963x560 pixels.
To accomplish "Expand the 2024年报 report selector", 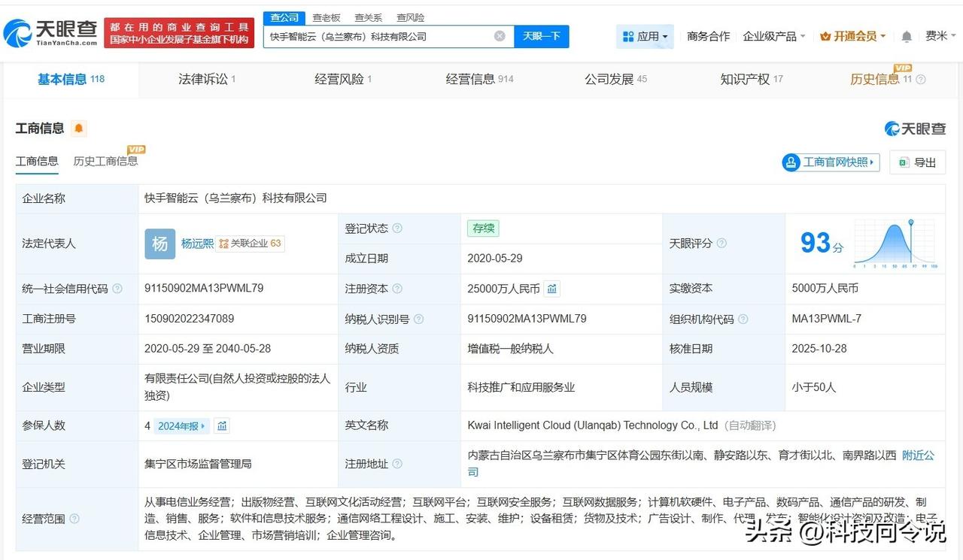I will (182, 425).
